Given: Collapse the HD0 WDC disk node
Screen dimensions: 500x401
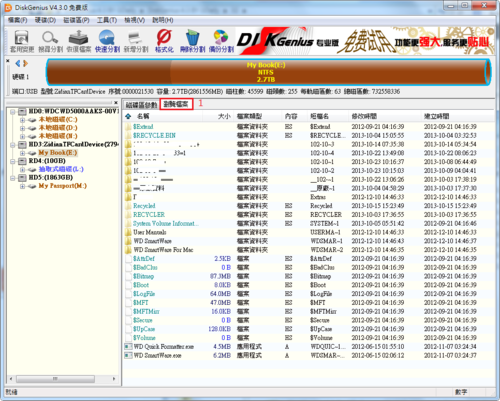Looking at the screenshot, I should 13,111.
